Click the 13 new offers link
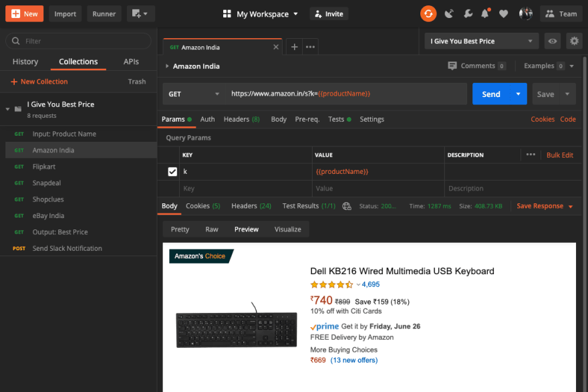This screenshot has width=588, height=392. (x=353, y=360)
